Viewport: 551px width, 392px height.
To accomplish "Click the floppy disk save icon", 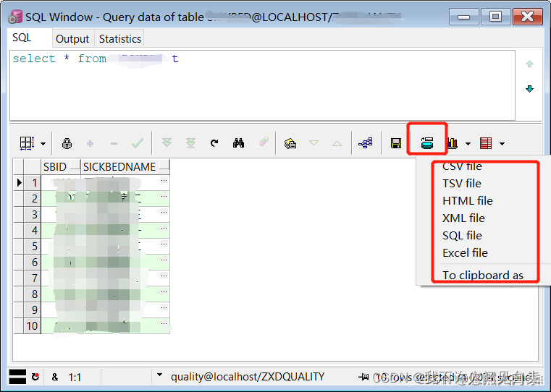I will 396,143.
